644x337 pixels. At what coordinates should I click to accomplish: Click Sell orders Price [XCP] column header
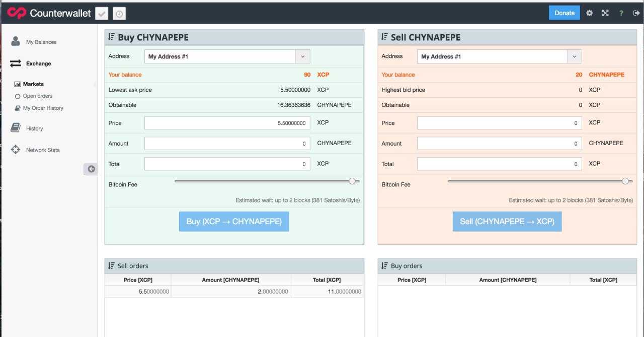138,280
